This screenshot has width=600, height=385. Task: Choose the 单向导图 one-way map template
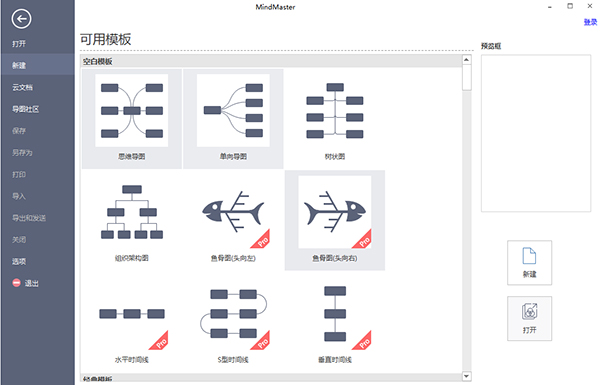(x=233, y=119)
